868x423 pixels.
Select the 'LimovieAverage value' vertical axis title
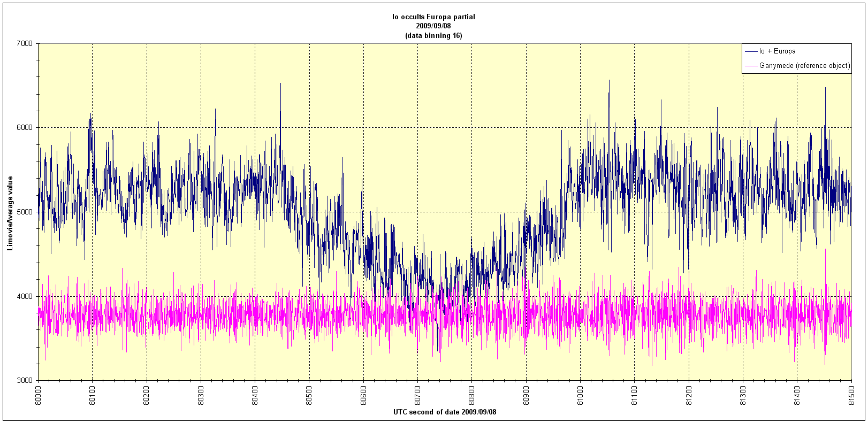10,212
